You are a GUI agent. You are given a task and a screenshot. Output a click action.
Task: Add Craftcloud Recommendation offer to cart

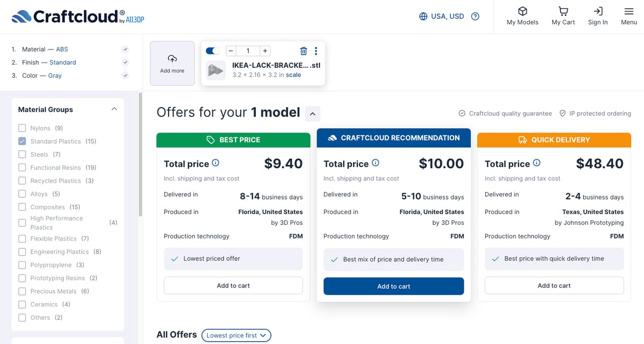(394, 286)
